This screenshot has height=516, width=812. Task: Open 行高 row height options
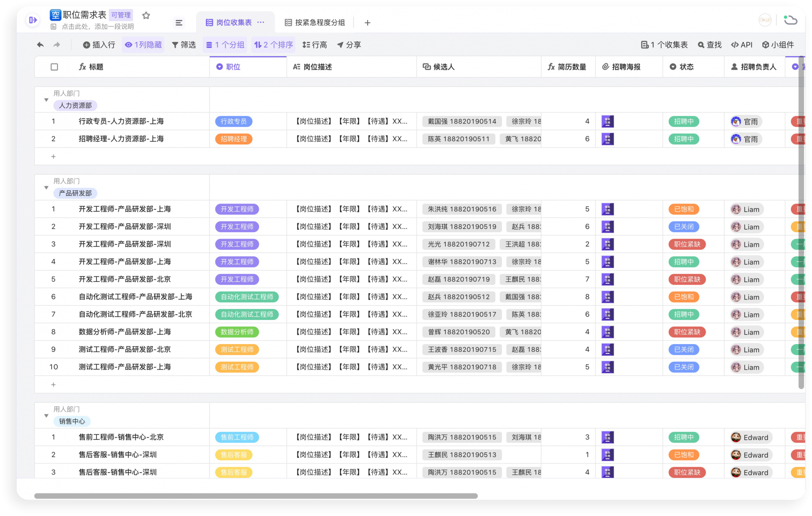[315, 45]
